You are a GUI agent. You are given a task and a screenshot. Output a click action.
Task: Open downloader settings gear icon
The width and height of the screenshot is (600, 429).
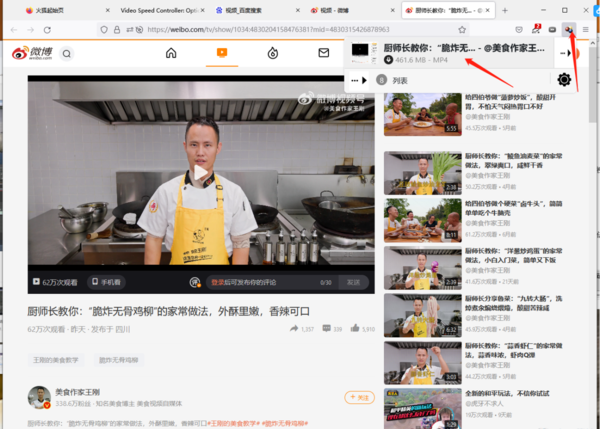point(564,80)
